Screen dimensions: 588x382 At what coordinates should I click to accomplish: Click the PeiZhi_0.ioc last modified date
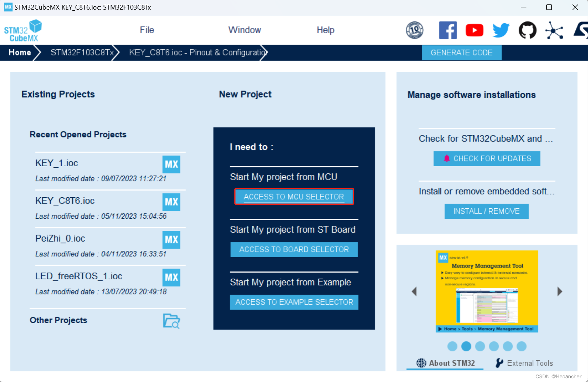pyautogui.click(x=101, y=254)
